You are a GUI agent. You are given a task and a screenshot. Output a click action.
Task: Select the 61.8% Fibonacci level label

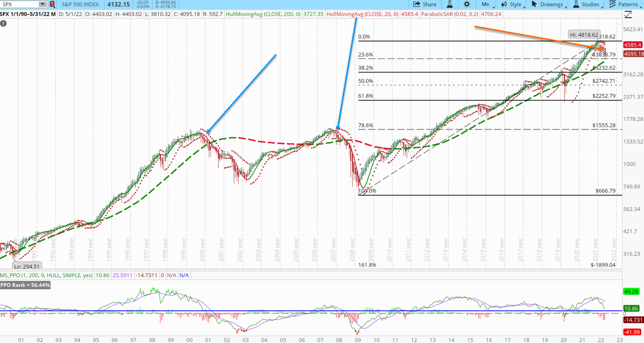click(x=365, y=96)
